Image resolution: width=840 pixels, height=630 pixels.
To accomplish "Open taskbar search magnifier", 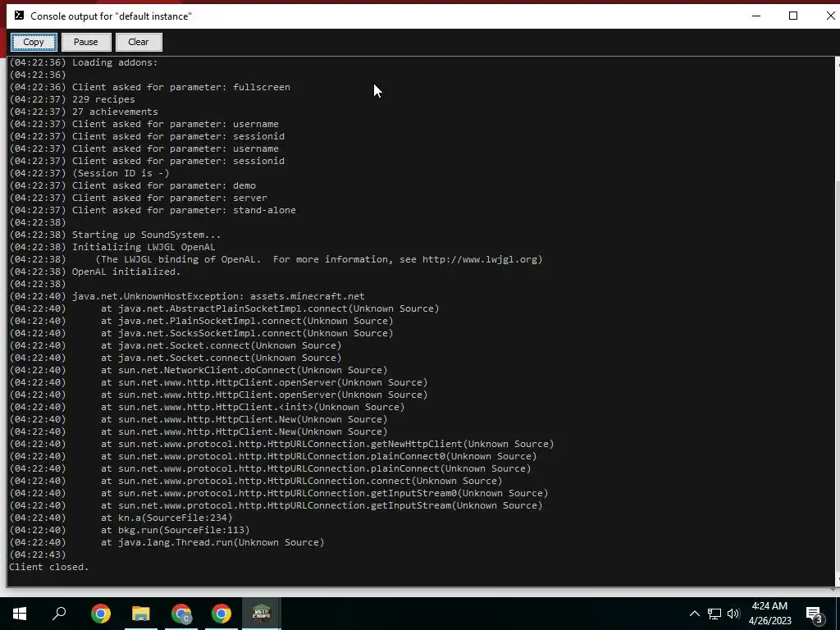I will [x=59, y=614].
